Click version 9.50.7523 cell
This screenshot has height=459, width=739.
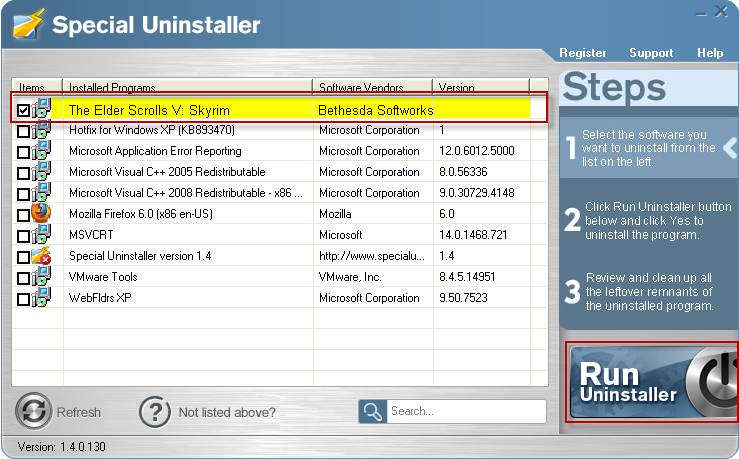coord(463,298)
